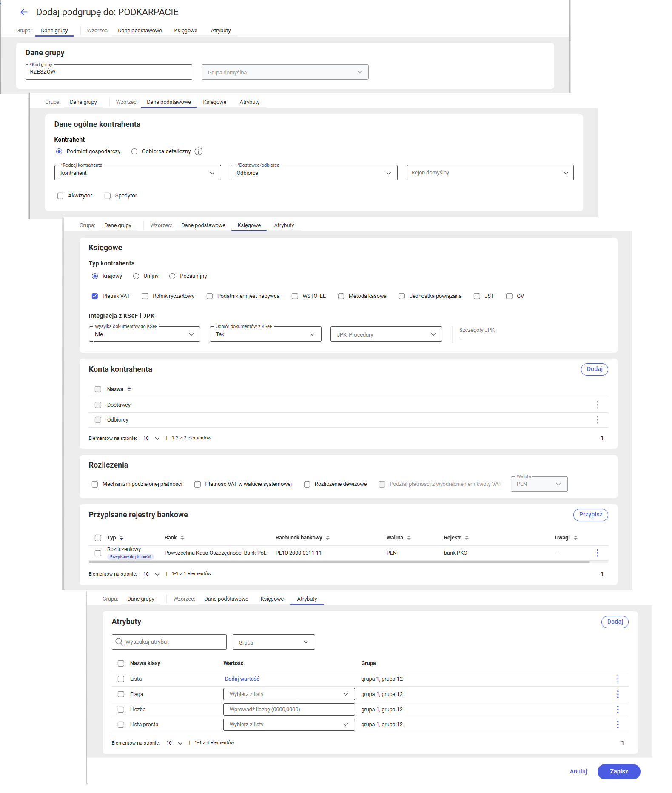Open the Odbiór dokumentów z KSeF dropdown
Screen dimensions: 672x793
click(x=265, y=334)
